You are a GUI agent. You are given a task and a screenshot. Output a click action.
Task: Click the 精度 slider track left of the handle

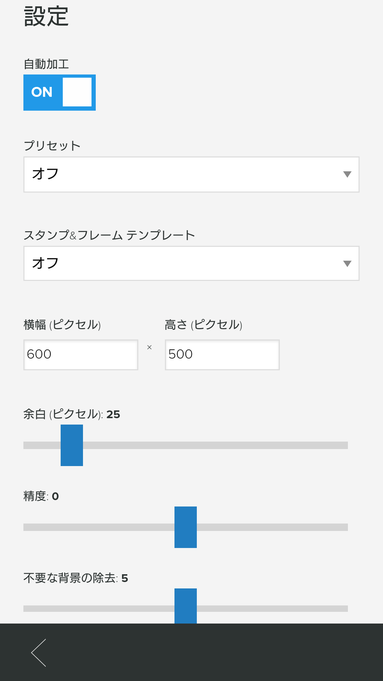pos(99,527)
